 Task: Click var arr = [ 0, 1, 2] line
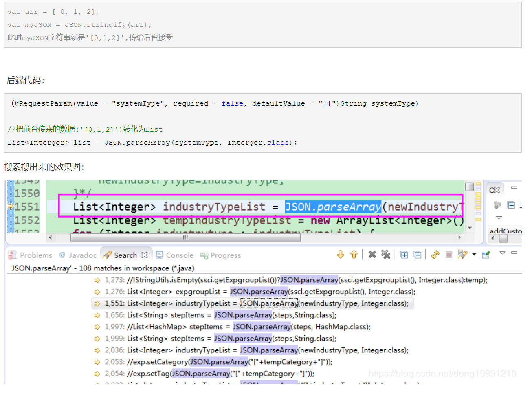(x=53, y=12)
